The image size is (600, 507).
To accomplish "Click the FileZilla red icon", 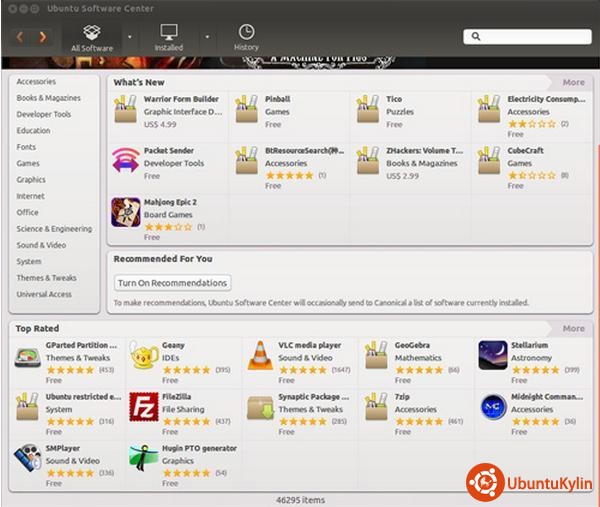I will (143, 407).
